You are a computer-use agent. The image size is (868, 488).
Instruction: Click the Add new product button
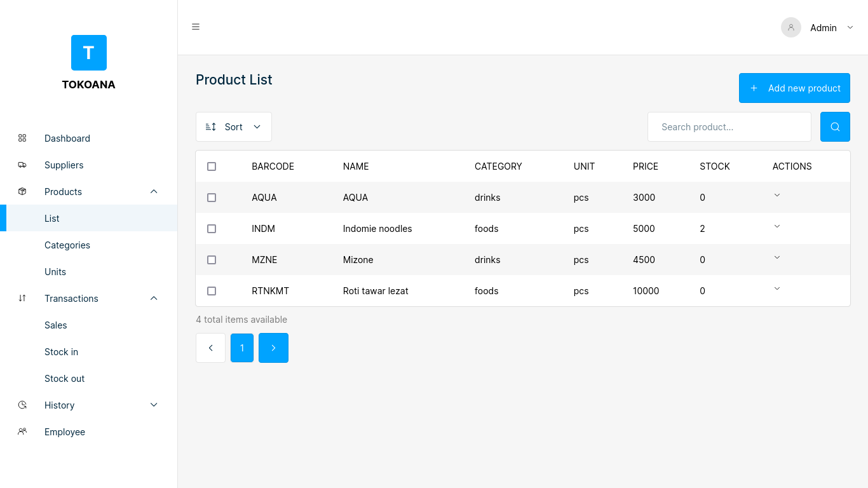tap(794, 88)
